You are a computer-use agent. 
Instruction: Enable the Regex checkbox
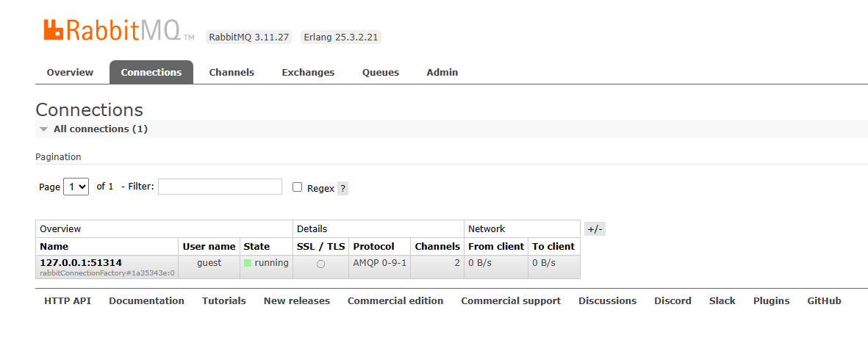point(297,187)
